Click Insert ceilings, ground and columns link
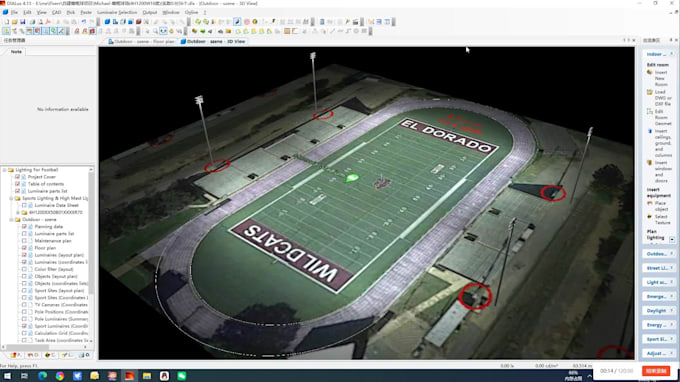 pyautogui.click(x=663, y=143)
